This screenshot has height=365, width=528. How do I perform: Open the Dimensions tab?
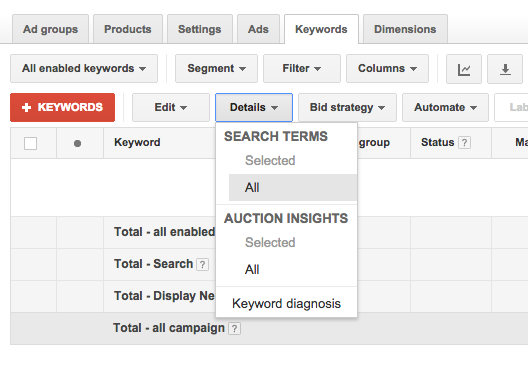point(405,29)
